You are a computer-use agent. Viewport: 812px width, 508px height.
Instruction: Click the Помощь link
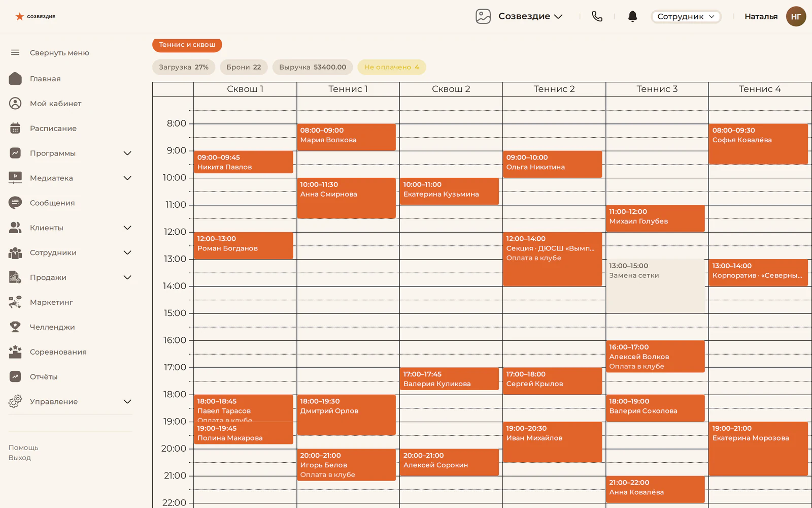[23, 448]
